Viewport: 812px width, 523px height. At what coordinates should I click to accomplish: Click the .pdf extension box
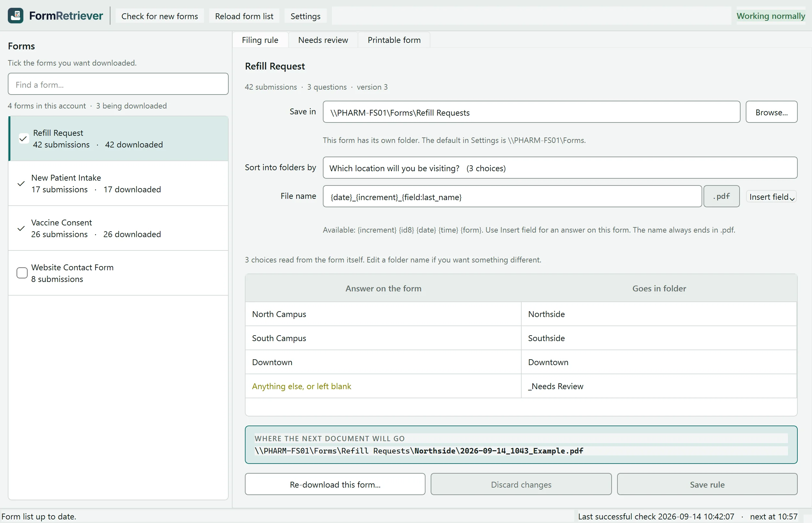click(721, 196)
